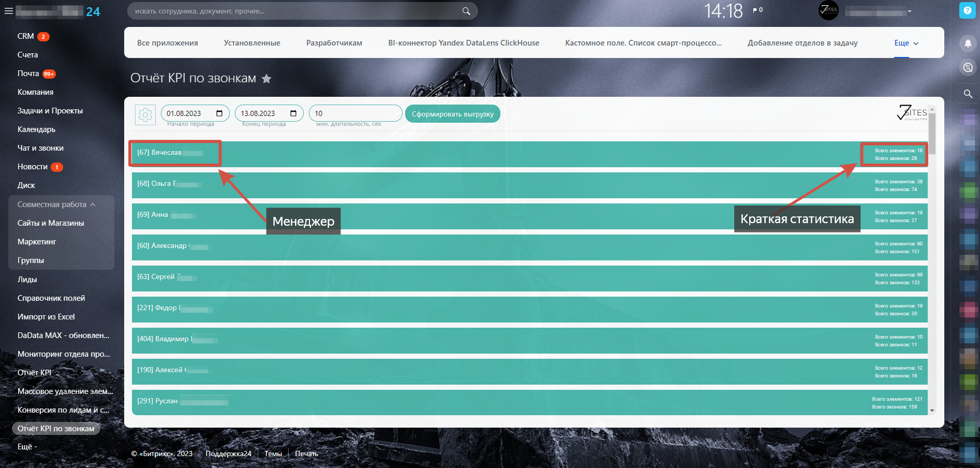Click the 14:18 clock display
This screenshot has height=468, width=980.
723,11
